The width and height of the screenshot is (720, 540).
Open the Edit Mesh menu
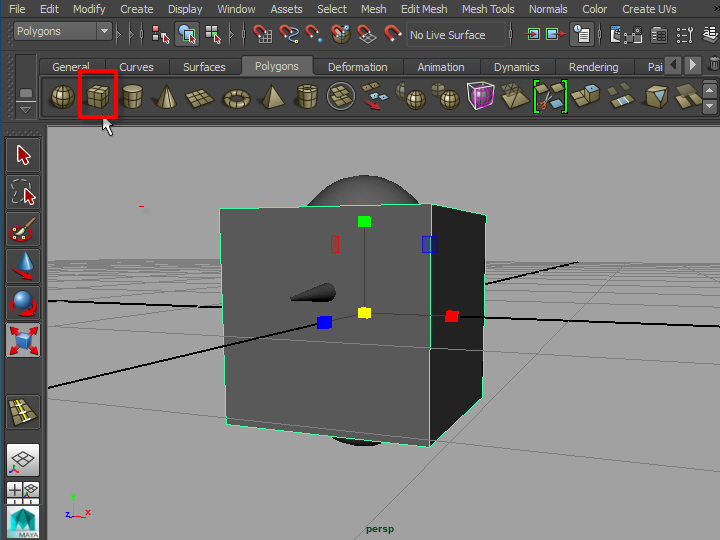point(424,9)
